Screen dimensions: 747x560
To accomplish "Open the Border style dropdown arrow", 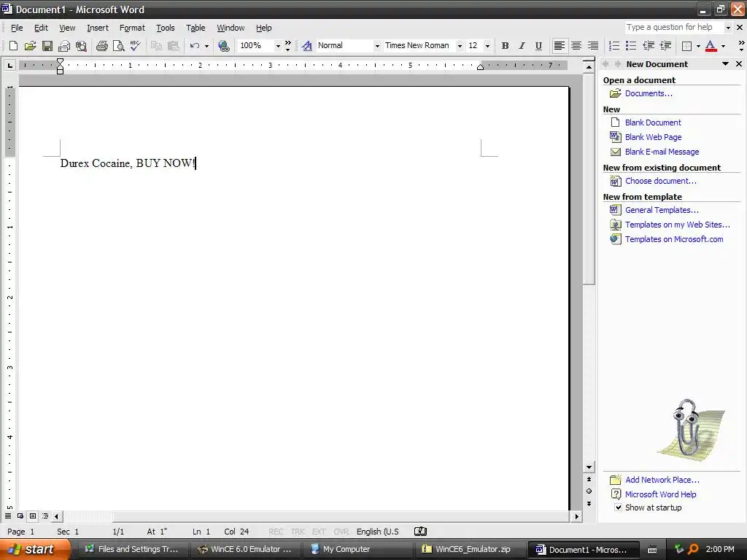I will 698,46.
